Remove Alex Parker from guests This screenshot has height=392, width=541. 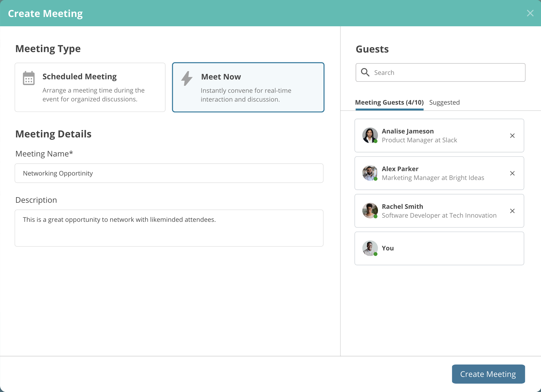(x=512, y=173)
